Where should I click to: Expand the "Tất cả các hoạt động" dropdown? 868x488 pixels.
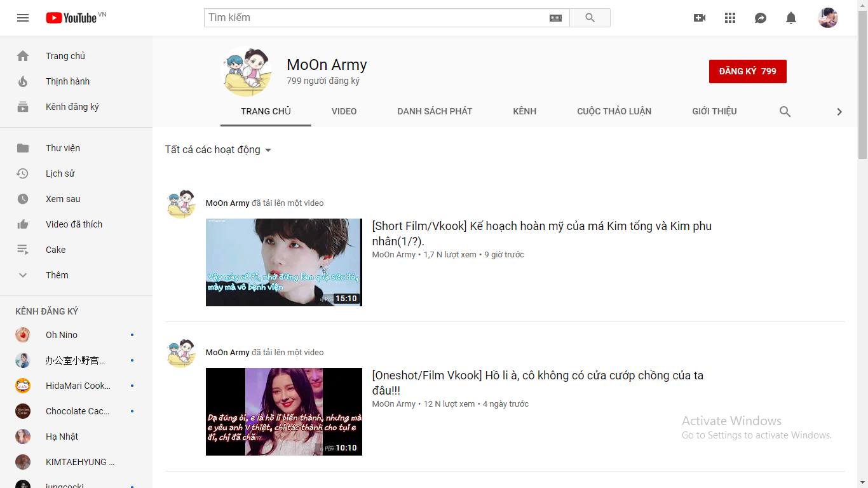click(218, 150)
